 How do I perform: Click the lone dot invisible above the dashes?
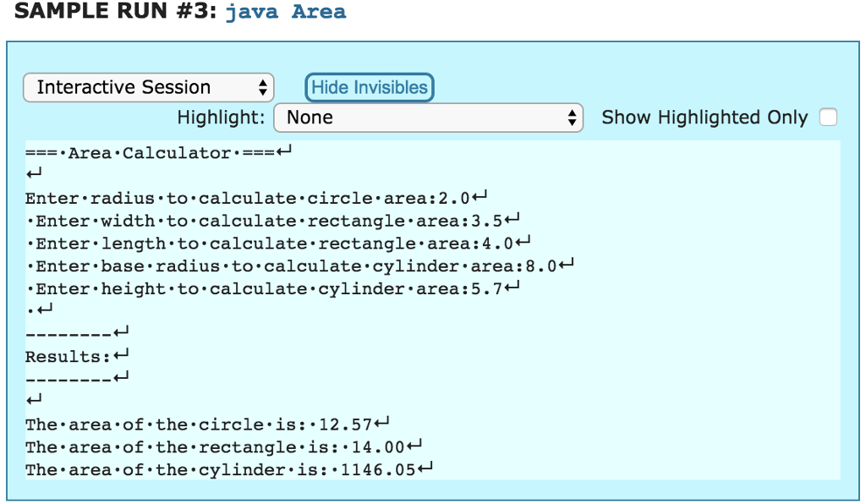coord(32,310)
